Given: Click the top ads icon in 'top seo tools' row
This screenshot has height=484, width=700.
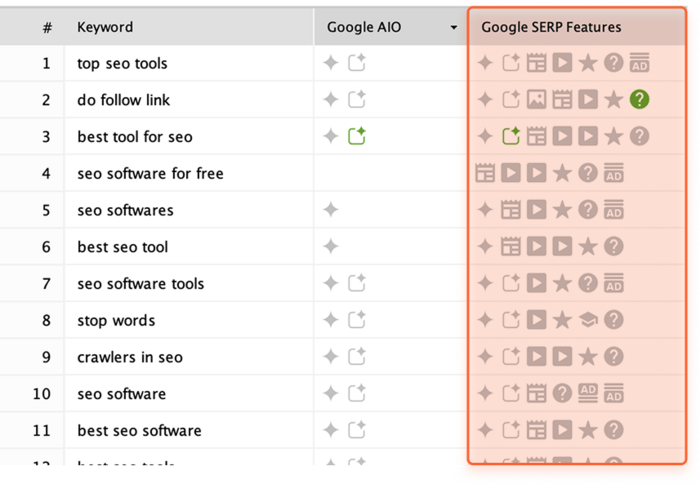Looking at the screenshot, I should pyautogui.click(x=639, y=63).
